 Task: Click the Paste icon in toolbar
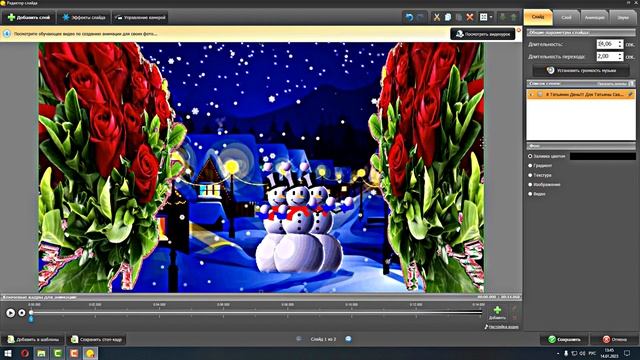459,17
